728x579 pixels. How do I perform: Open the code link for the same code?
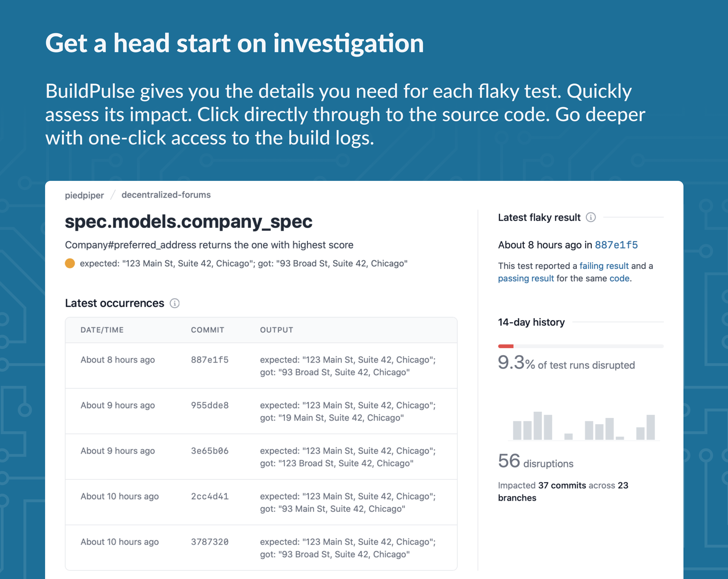point(619,278)
